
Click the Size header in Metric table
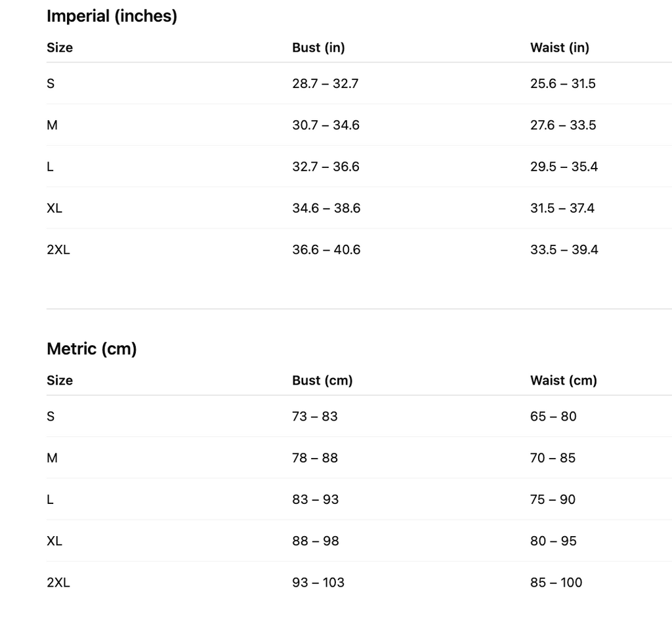pos(60,381)
